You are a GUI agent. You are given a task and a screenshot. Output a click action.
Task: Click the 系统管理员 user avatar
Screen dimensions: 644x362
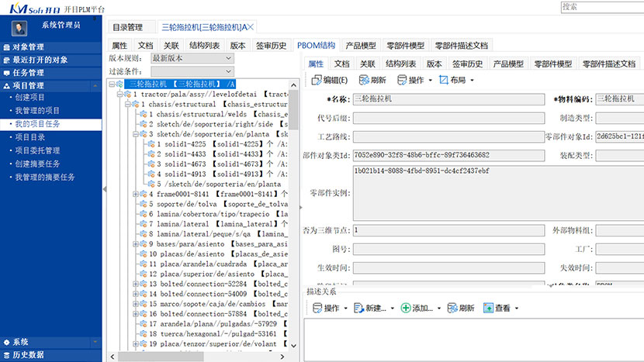coord(18,27)
